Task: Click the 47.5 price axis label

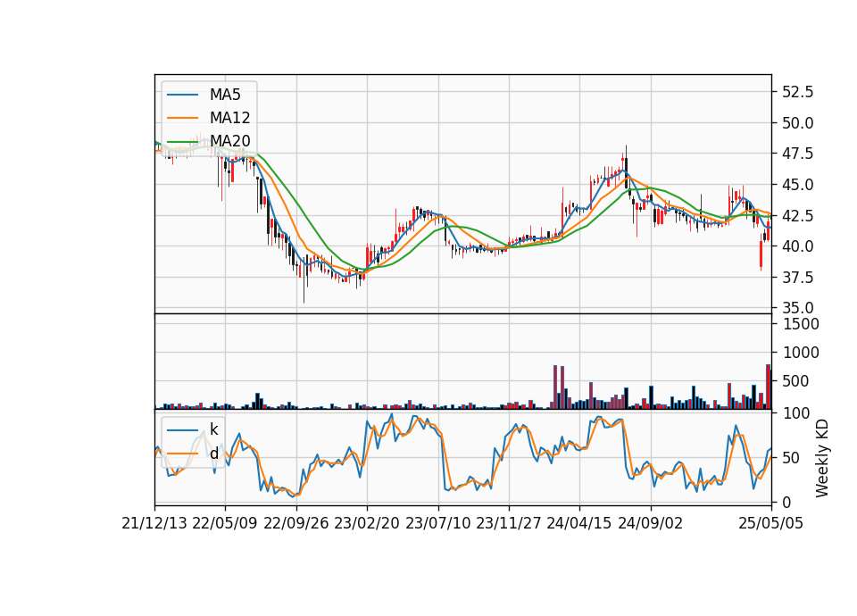Action: 797,154
